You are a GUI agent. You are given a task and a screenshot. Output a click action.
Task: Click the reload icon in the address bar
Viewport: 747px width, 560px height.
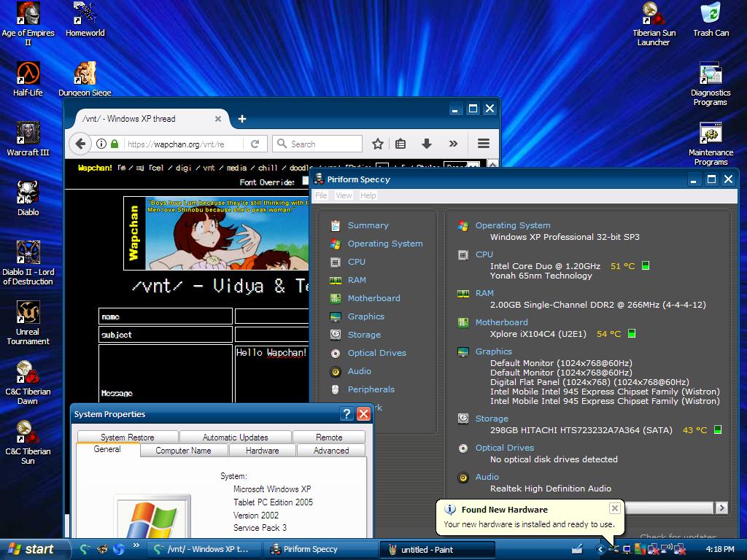coord(255,144)
